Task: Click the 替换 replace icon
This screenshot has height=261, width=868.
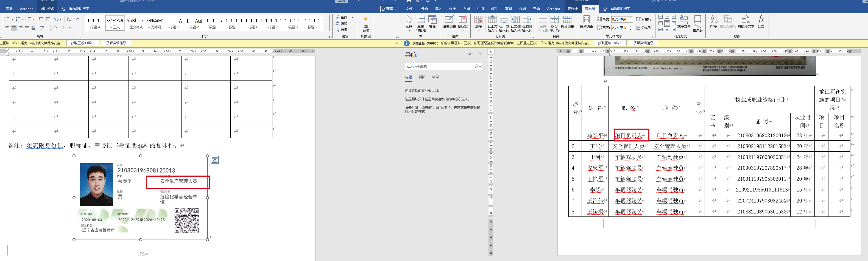Action: [x=341, y=24]
